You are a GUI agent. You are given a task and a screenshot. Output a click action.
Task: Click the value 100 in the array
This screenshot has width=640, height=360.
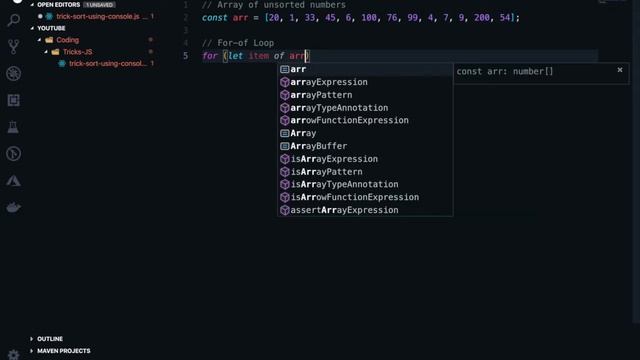(369, 18)
